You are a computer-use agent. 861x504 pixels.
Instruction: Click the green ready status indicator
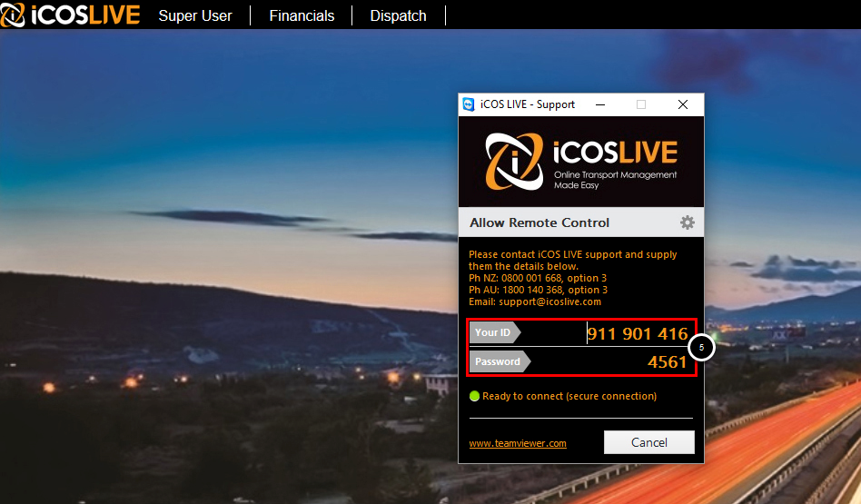[474, 397]
